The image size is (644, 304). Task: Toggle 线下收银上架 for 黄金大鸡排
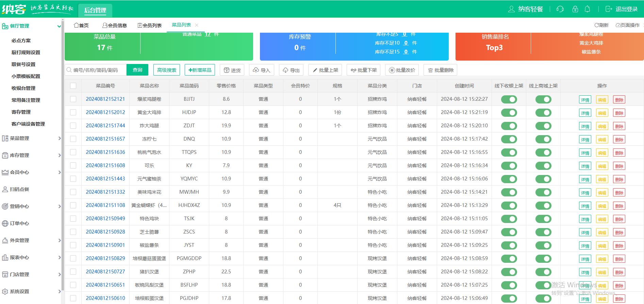pyautogui.click(x=509, y=113)
